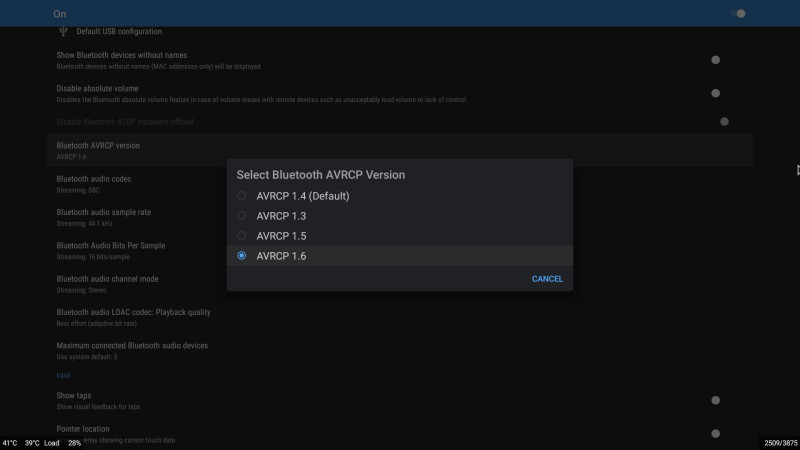
Task: Select AVRCP 1.4 (Default) radio option
Action: 242,196
